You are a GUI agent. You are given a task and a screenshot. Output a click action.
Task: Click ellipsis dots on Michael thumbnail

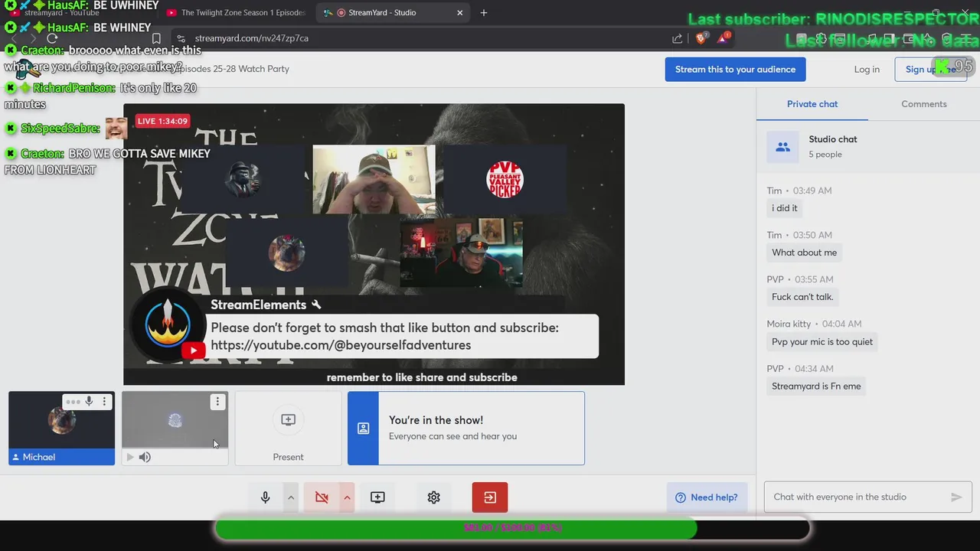[73, 402]
